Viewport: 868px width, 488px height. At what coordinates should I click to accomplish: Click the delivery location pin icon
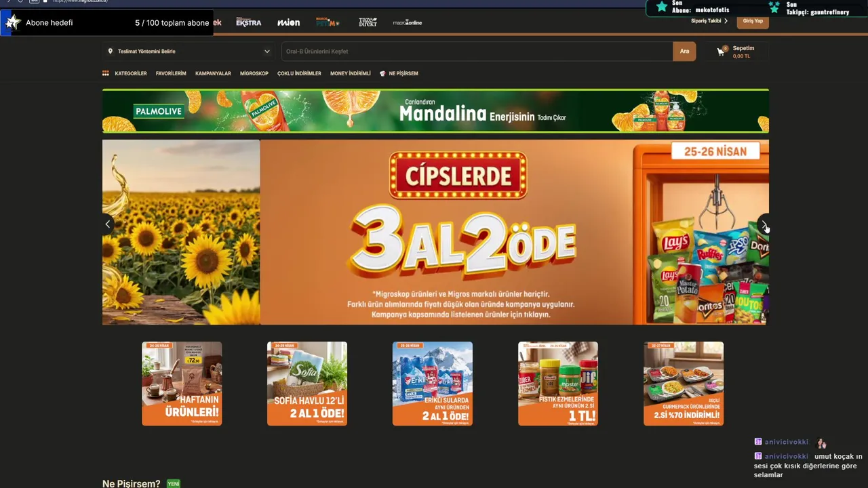pos(111,52)
